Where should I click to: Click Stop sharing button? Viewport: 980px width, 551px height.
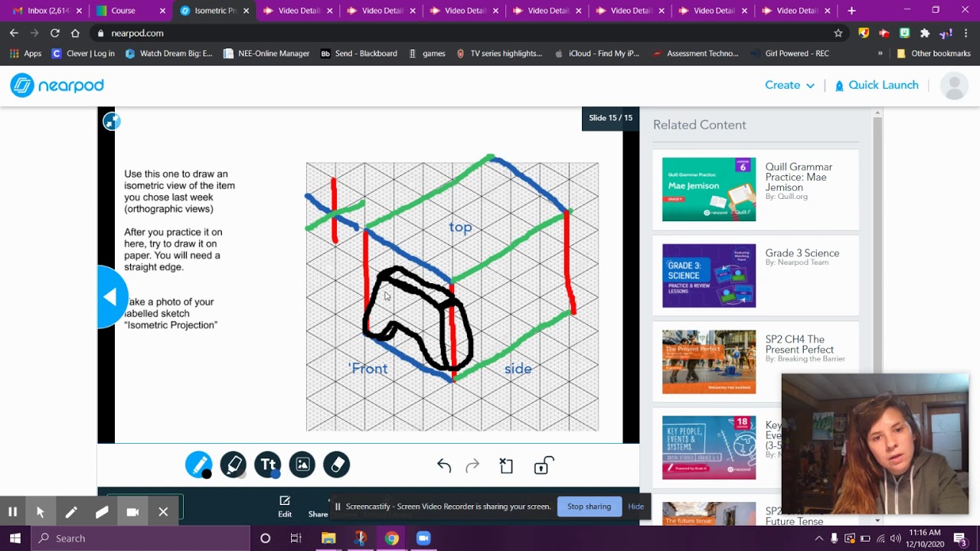click(589, 506)
